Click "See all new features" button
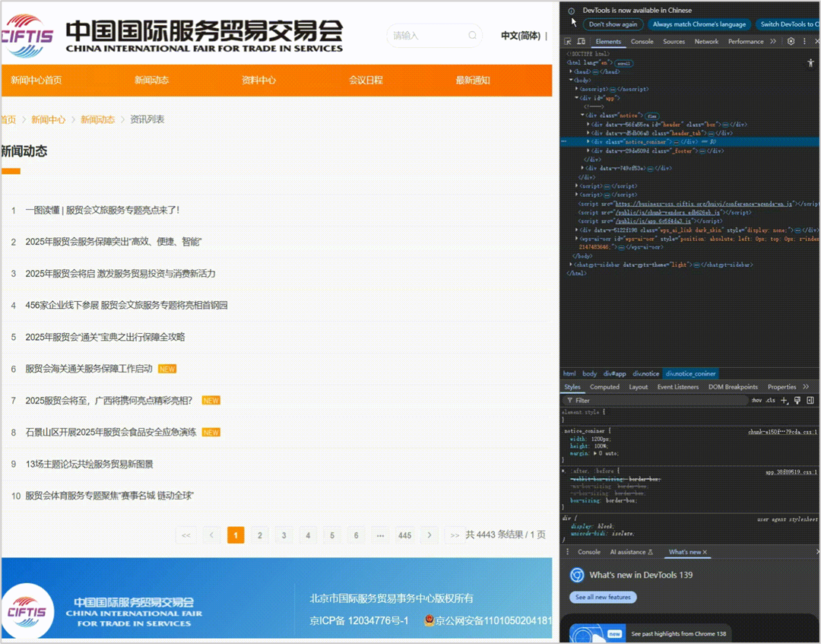821x644 pixels. click(x=603, y=597)
